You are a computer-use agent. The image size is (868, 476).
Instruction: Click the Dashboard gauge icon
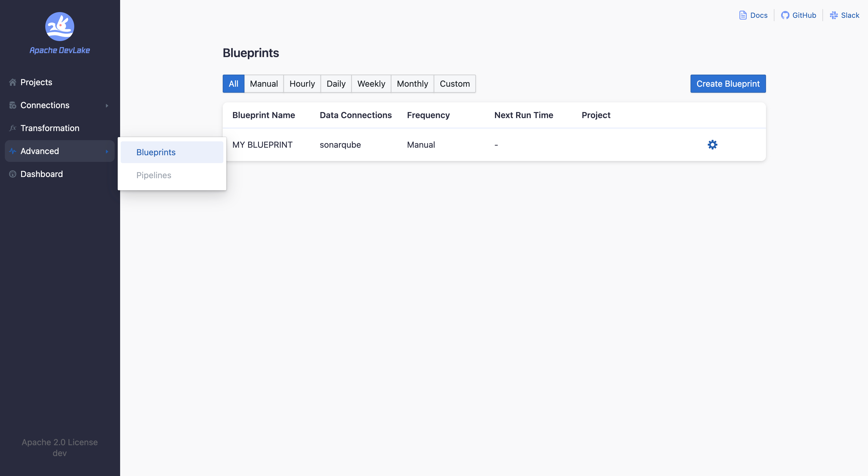(x=12, y=174)
